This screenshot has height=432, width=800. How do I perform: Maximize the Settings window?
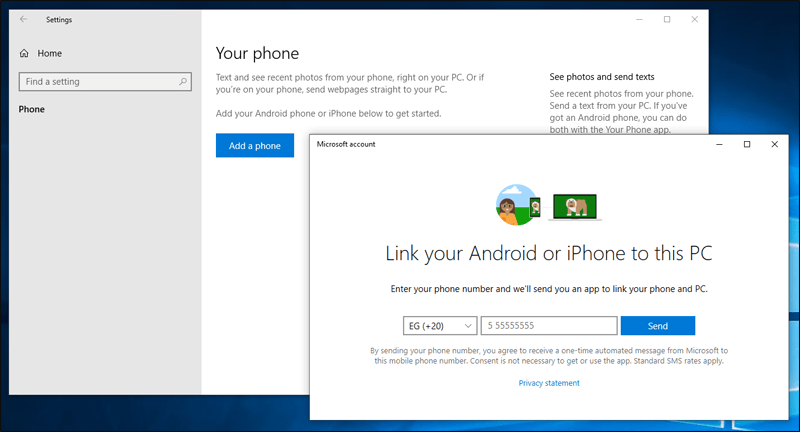pyautogui.click(x=667, y=19)
